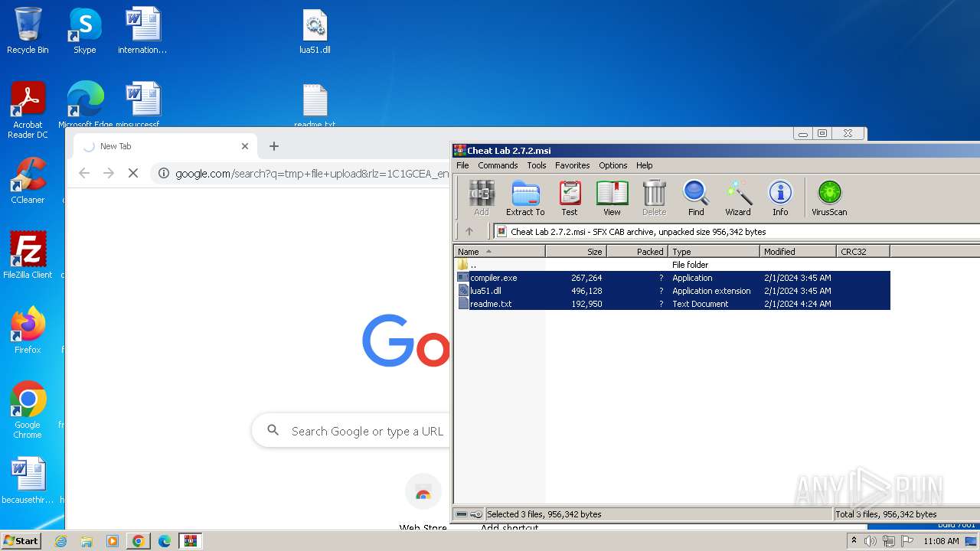
Task: Sort files by Name column header
Action: [x=500, y=251]
